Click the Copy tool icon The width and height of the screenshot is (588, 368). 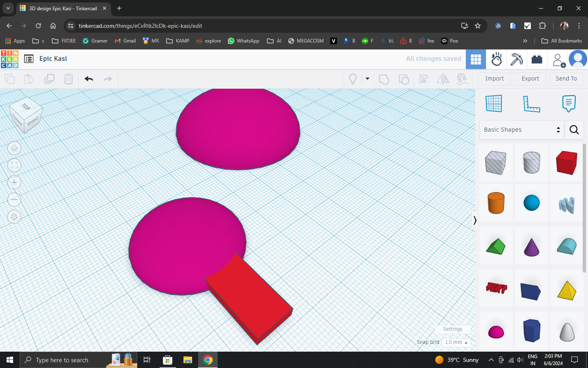pos(10,79)
